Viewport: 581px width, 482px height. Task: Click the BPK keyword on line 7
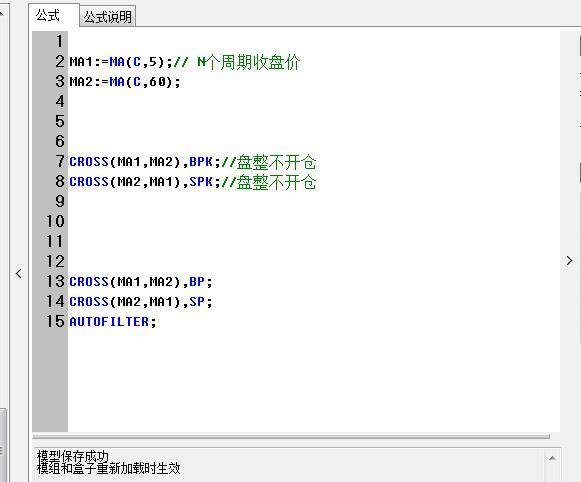201,162
